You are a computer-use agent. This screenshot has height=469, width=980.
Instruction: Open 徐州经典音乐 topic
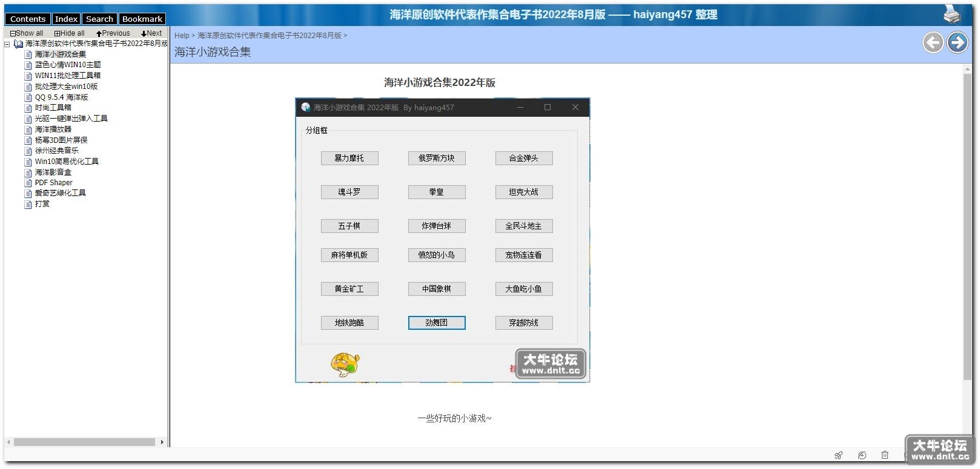[56, 151]
